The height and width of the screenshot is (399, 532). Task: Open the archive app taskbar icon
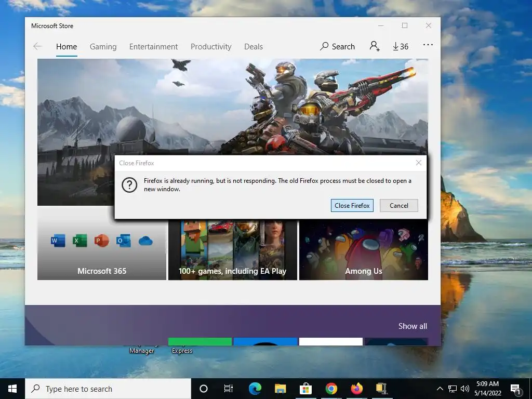[x=382, y=389]
